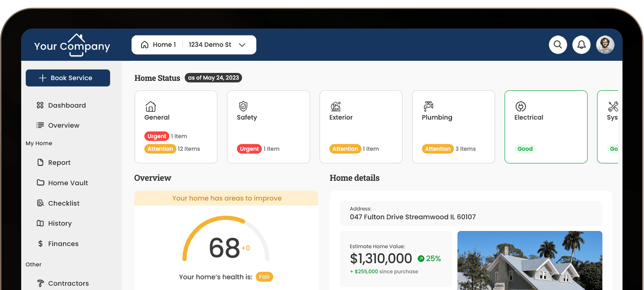Viewport: 644px width, 290px height.
Task: Open the General status card
Action: tap(176, 127)
